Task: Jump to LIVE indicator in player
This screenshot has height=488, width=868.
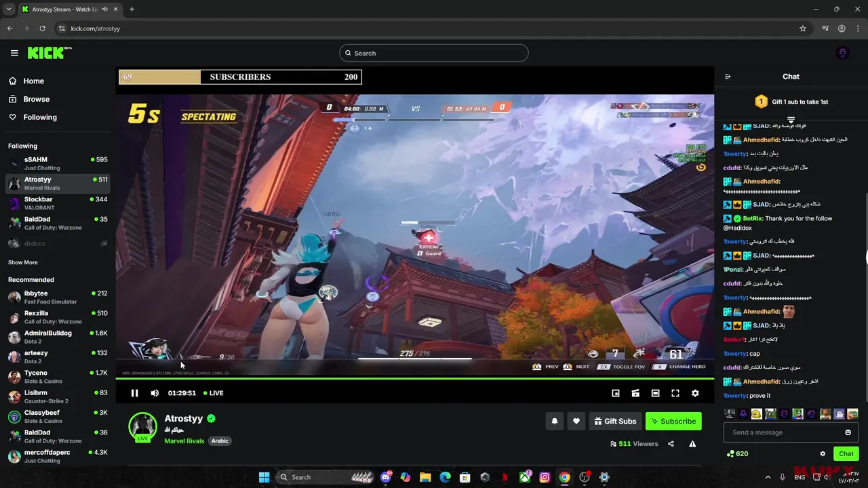Action: coord(214,393)
